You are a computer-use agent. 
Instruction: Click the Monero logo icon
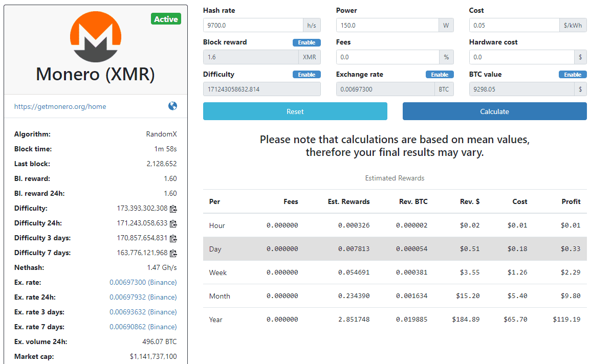pyautogui.click(x=96, y=37)
